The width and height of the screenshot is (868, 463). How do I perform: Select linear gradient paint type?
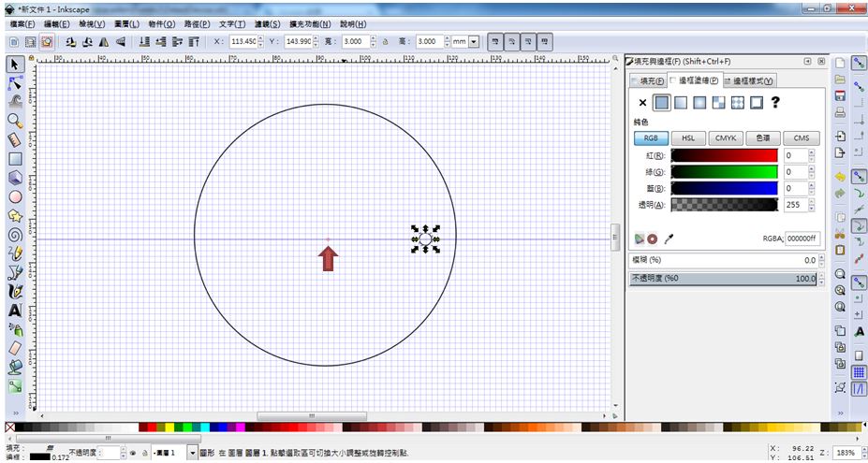tap(681, 102)
